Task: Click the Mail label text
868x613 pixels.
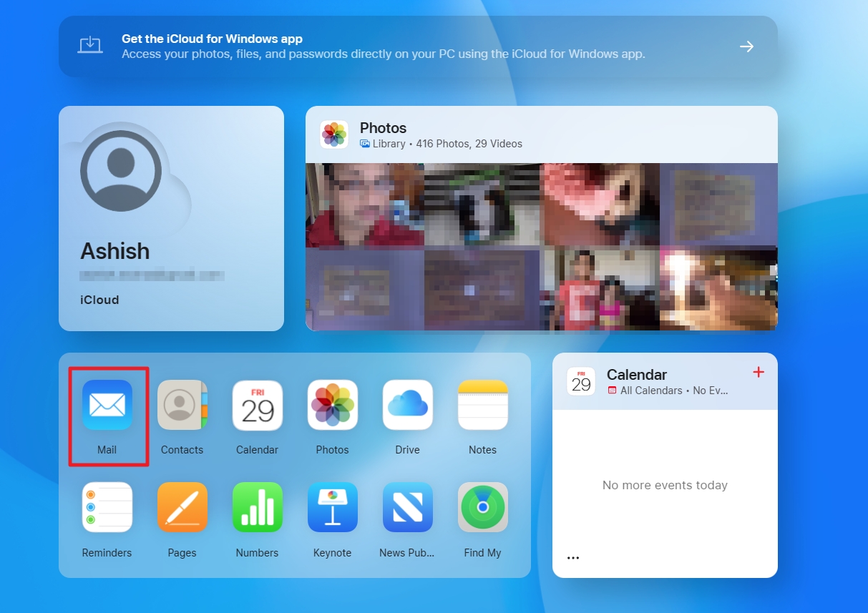Action: click(107, 450)
